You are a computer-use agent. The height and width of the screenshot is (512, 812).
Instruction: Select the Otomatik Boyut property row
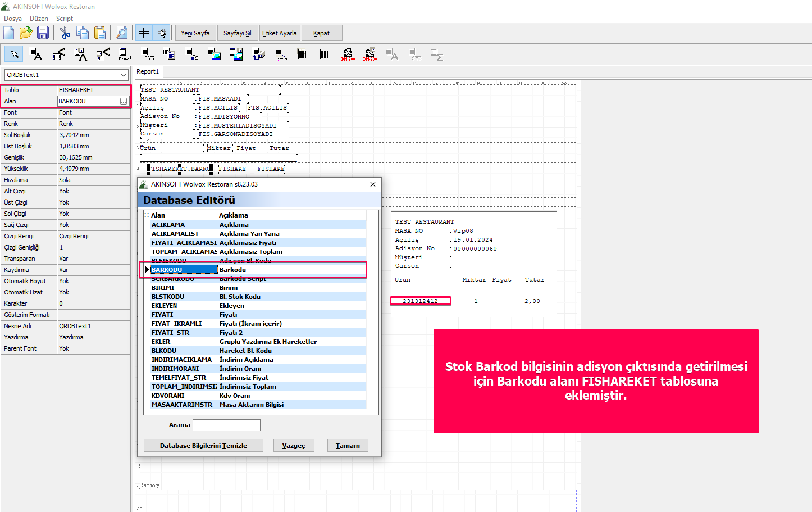pyautogui.click(x=65, y=281)
